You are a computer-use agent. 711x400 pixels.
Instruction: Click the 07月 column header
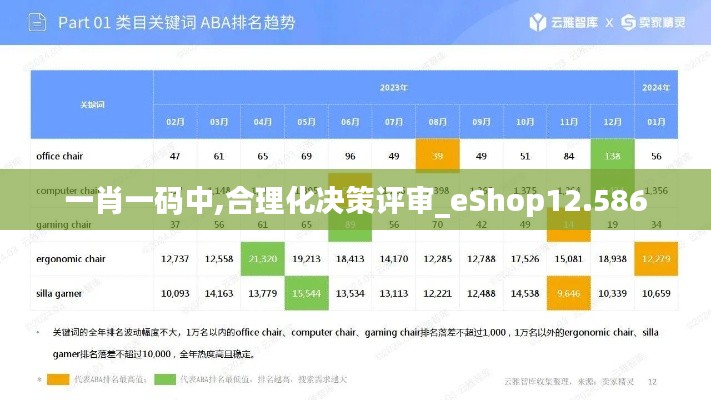394,122
